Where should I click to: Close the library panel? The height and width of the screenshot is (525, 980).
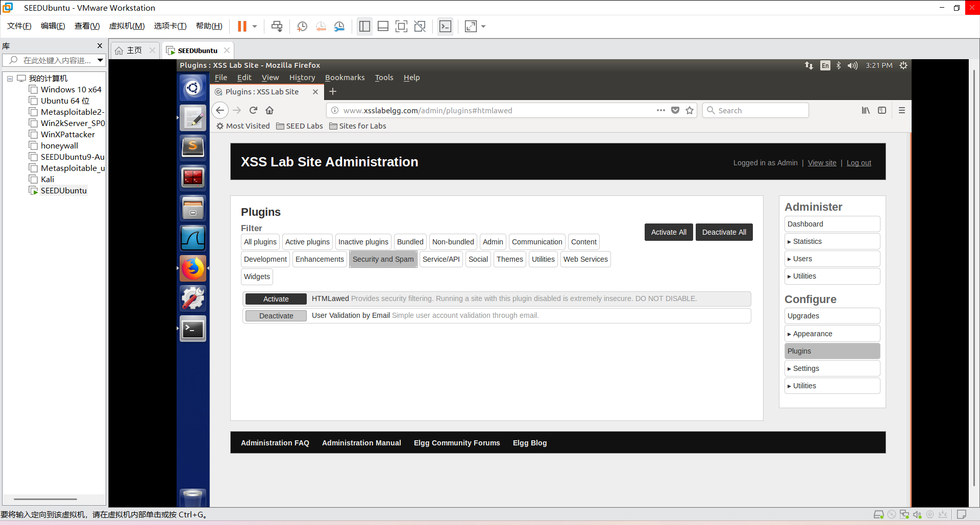pos(100,45)
